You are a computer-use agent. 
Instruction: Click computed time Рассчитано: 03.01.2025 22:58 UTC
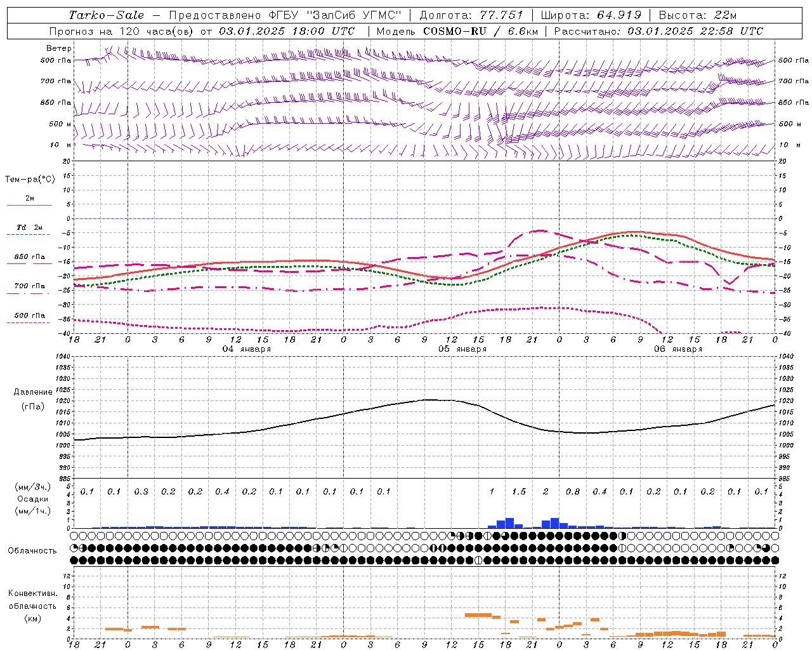(x=658, y=31)
